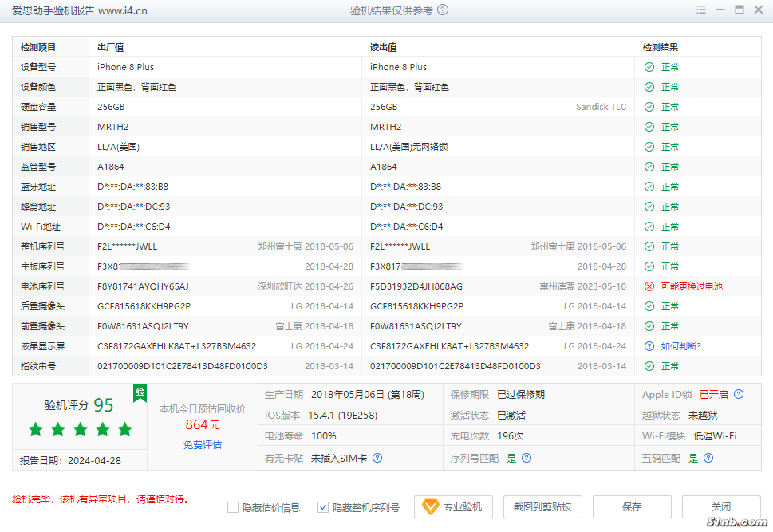
Task: Click the help icon next to 序列号匹配
Action: tap(527, 458)
